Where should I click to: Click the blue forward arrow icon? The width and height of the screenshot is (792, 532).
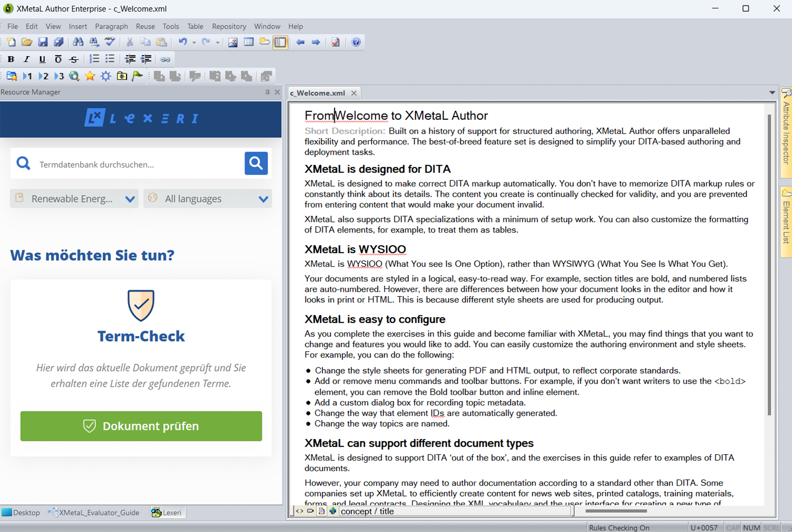[316, 42]
